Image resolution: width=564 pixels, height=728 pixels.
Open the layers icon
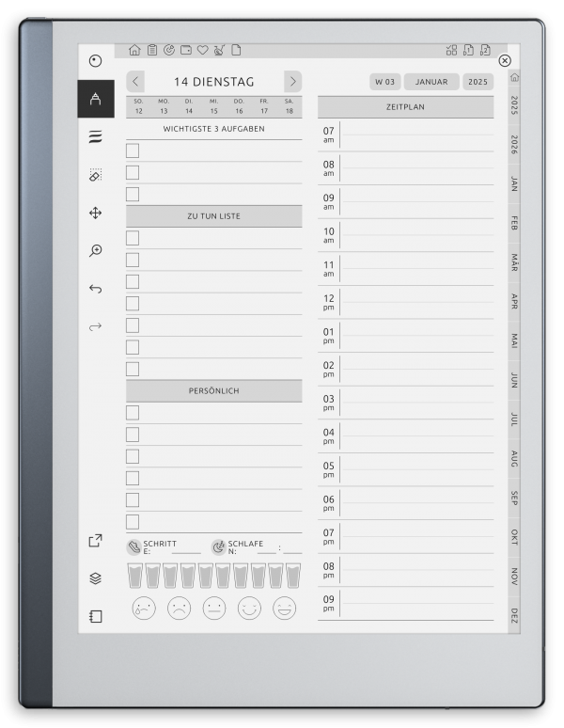(x=95, y=578)
